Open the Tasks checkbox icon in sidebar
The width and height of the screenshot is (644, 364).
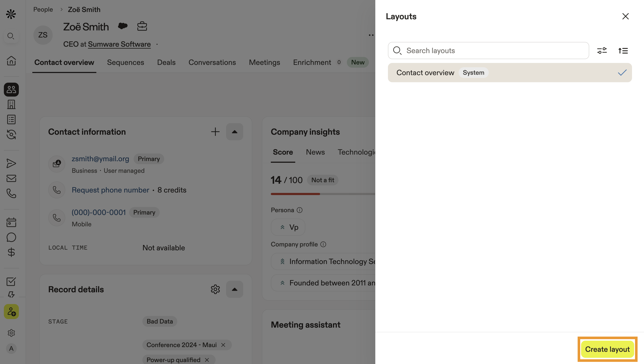click(11, 282)
